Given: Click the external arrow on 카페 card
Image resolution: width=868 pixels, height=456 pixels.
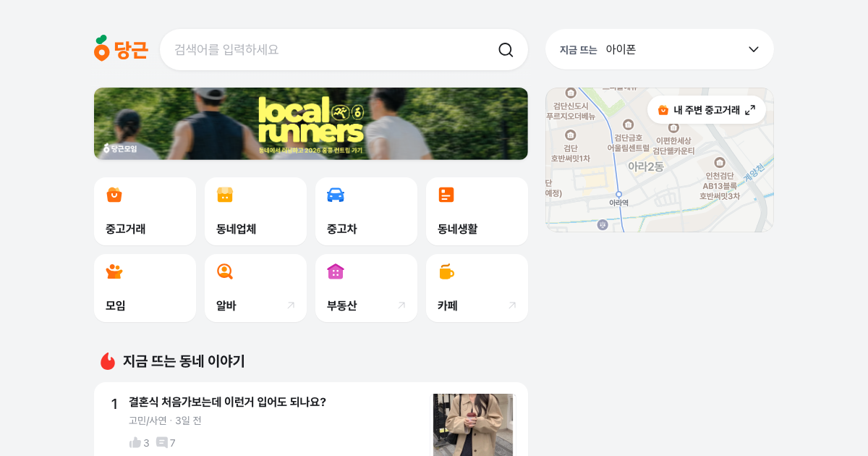Looking at the screenshot, I should [512, 305].
